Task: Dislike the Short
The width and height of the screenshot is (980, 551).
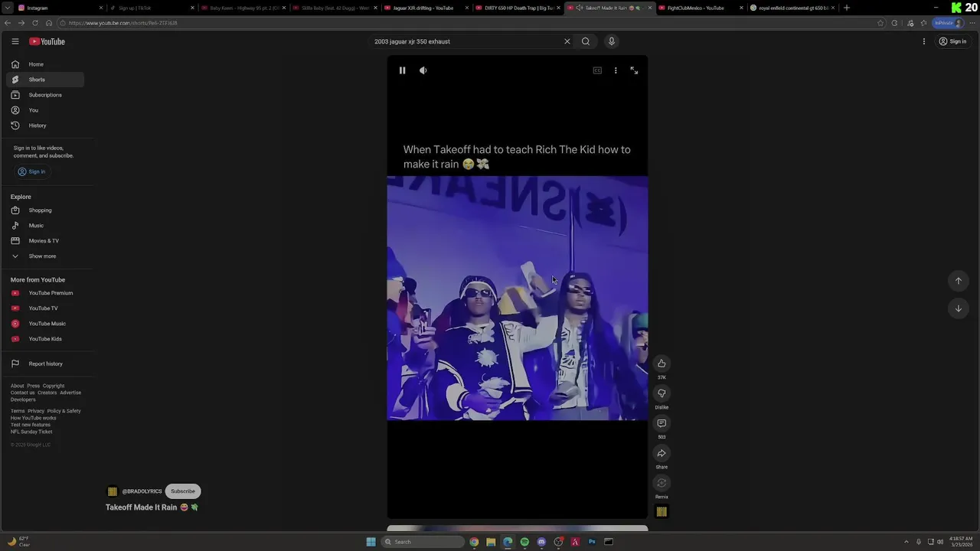Action: pos(661,393)
